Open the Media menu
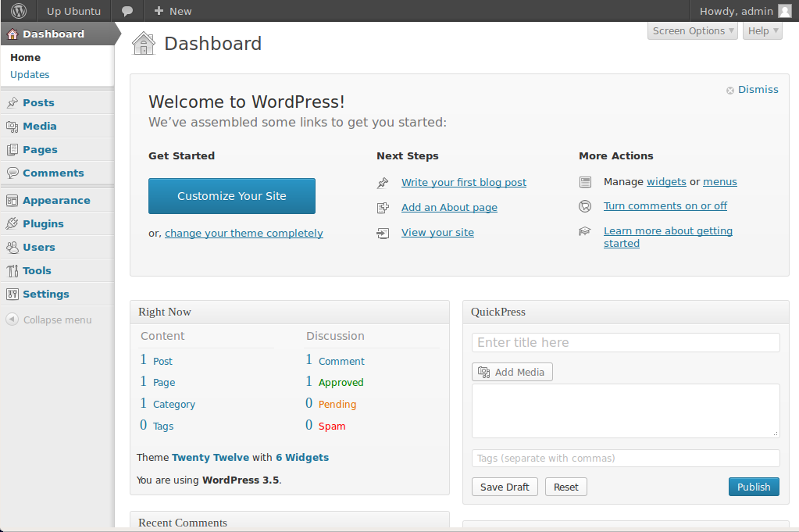Screen dimensions: 799x532 coord(40,127)
